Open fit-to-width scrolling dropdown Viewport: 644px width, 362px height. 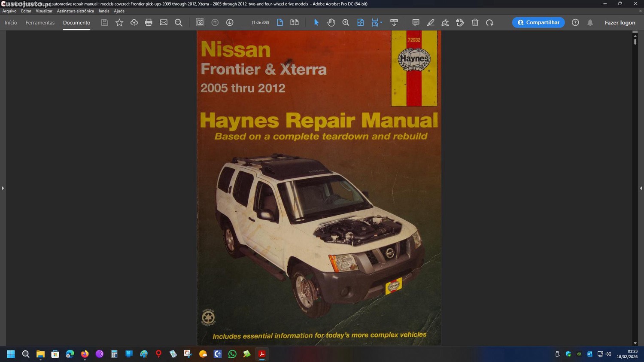click(x=377, y=22)
